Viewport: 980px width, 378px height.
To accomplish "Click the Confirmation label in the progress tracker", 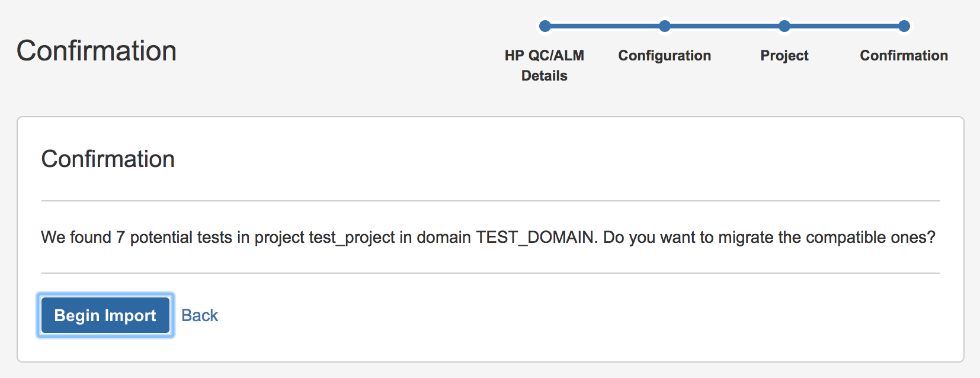I will 904,55.
